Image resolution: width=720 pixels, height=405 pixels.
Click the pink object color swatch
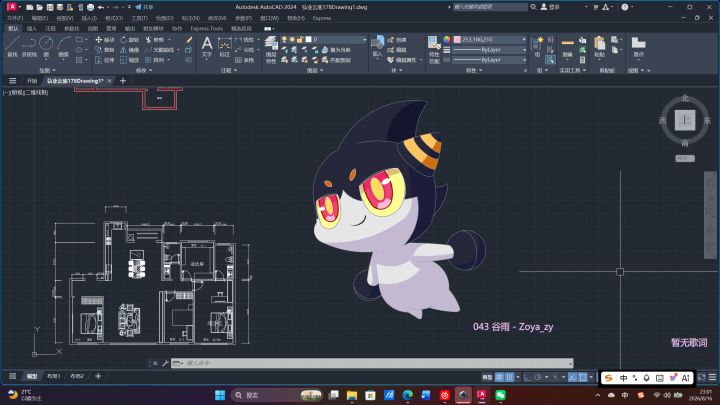(457, 39)
